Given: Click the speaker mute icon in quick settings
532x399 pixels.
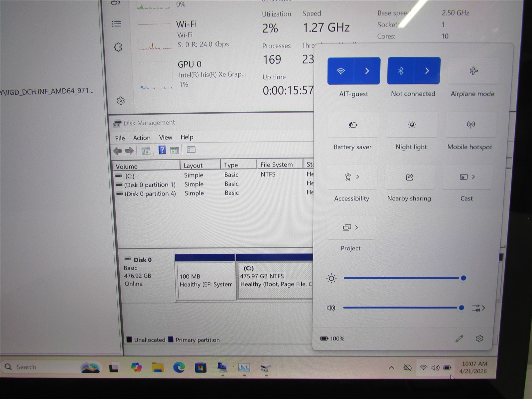Looking at the screenshot, I should coord(331,308).
